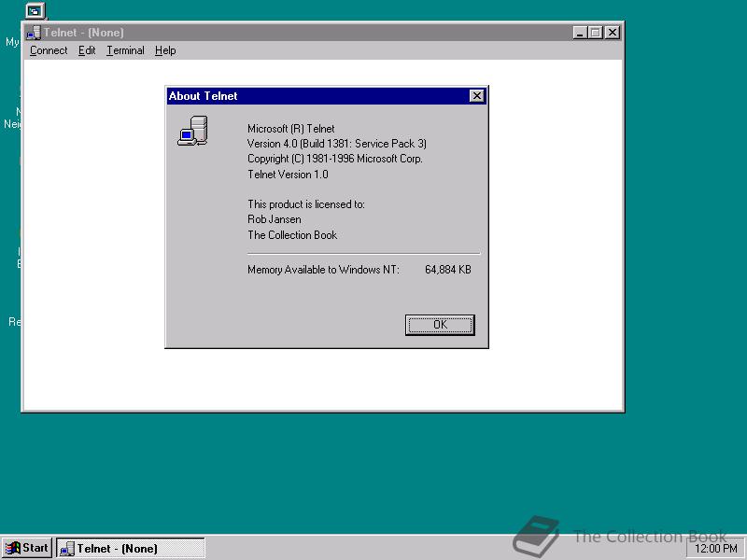Image resolution: width=747 pixels, height=560 pixels.
Task: Click the licensee name Rob Jansen
Action: 275,219
